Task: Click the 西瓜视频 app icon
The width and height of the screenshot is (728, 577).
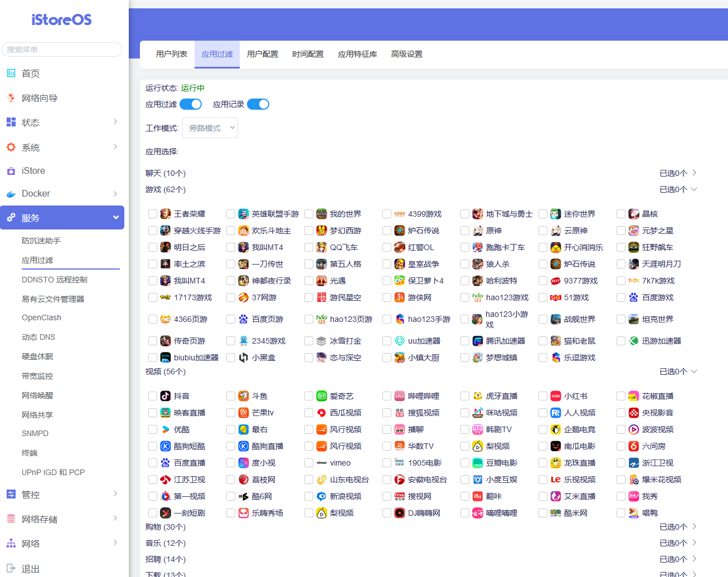Action: (x=322, y=413)
